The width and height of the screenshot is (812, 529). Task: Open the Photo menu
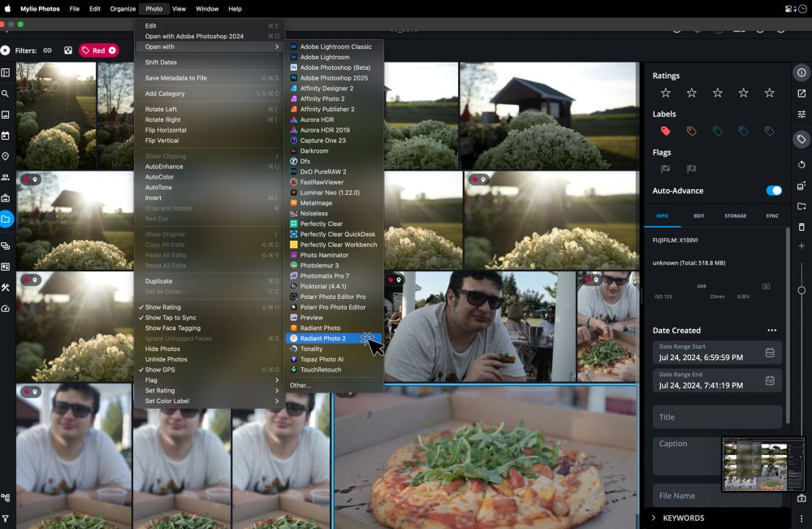tap(153, 8)
